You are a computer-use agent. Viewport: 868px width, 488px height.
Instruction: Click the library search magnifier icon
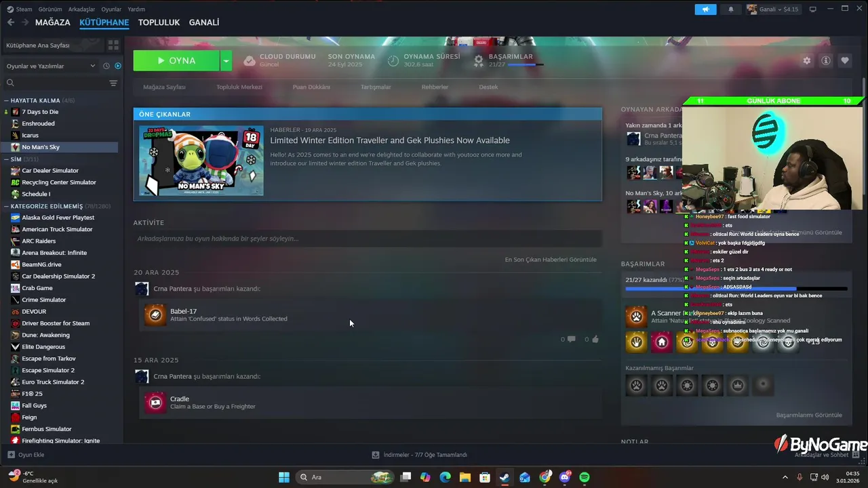point(10,83)
